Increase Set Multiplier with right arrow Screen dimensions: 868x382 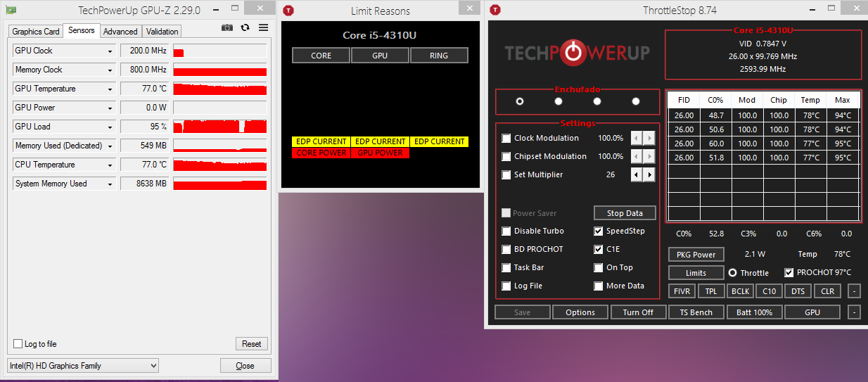tap(649, 174)
